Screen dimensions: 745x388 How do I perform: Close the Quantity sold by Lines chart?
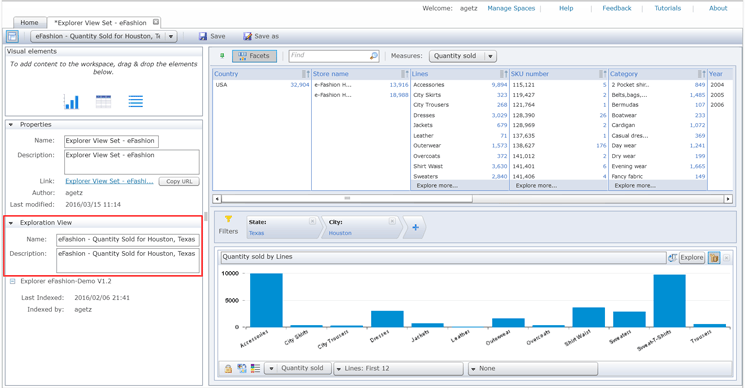[726, 258]
